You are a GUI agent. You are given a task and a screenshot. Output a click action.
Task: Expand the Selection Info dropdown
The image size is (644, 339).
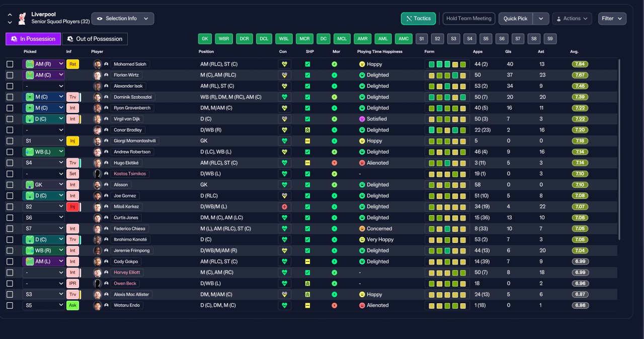(x=123, y=19)
